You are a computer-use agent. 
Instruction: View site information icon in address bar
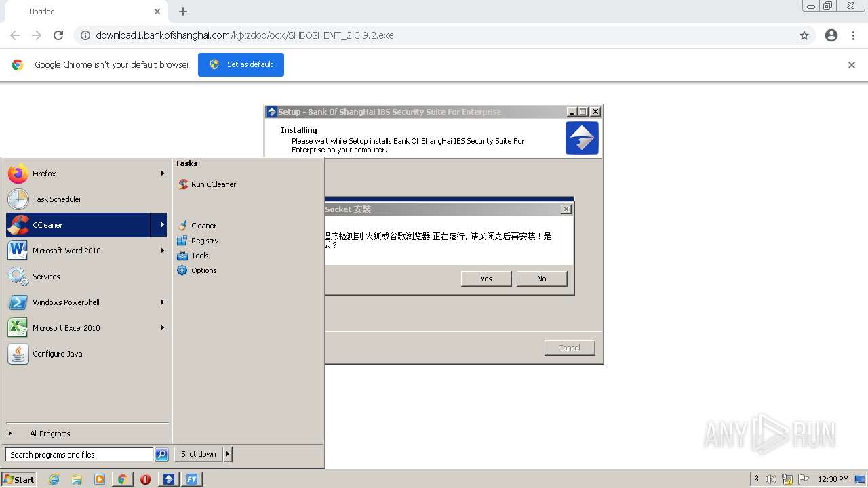(85, 35)
